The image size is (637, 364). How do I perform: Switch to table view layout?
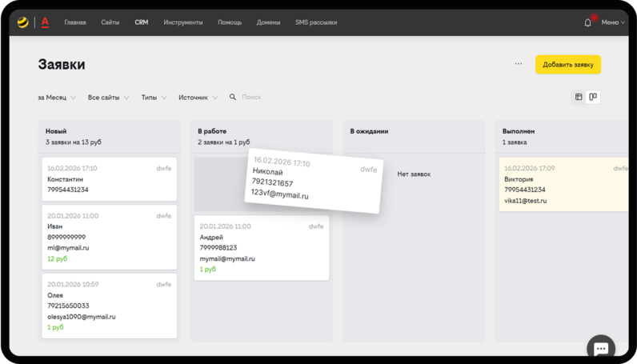[x=579, y=97]
